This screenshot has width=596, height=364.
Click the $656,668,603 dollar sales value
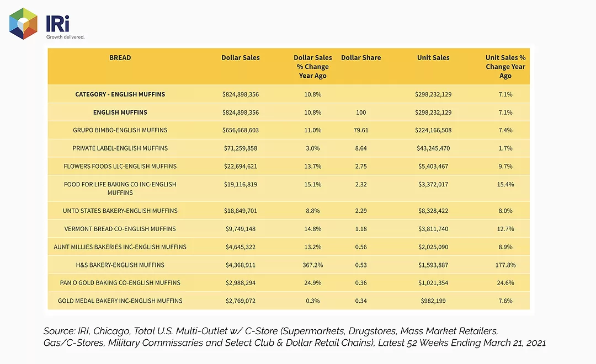click(x=241, y=130)
